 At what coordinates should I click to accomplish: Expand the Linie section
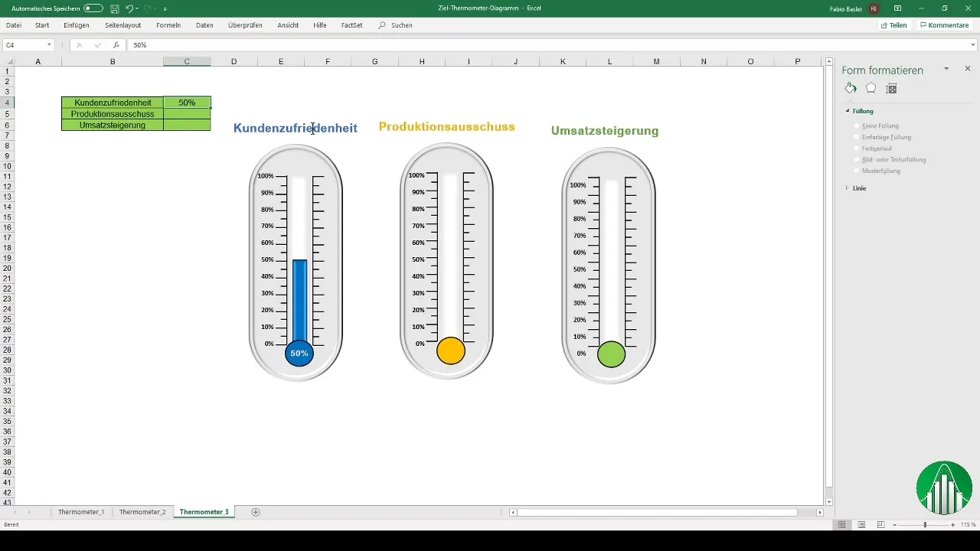848,187
